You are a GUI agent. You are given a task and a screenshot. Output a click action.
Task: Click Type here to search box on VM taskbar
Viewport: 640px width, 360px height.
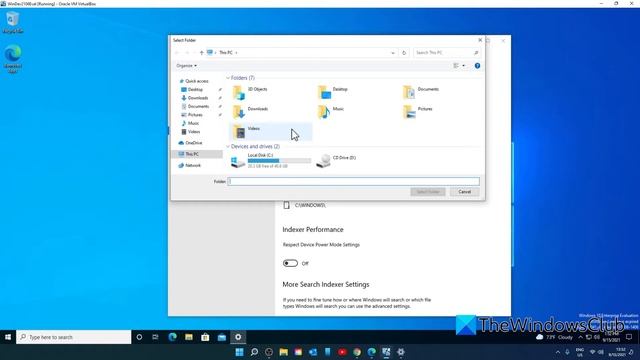[74, 337]
